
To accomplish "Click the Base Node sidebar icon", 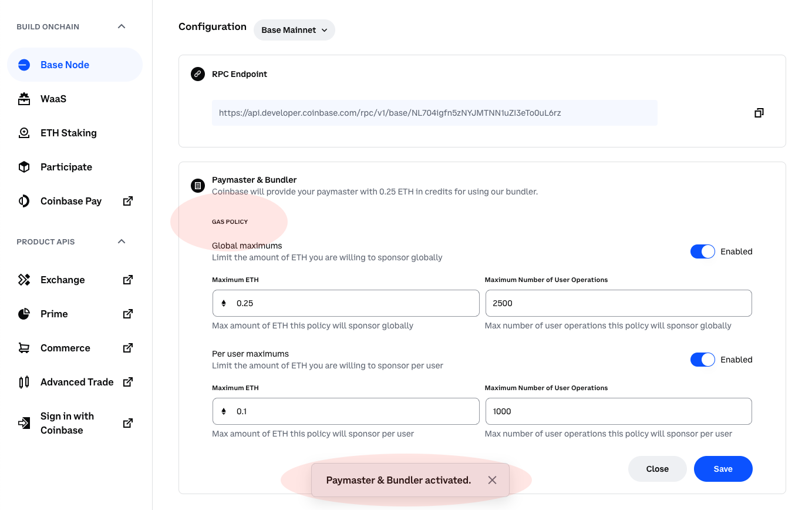I will point(24,65).
